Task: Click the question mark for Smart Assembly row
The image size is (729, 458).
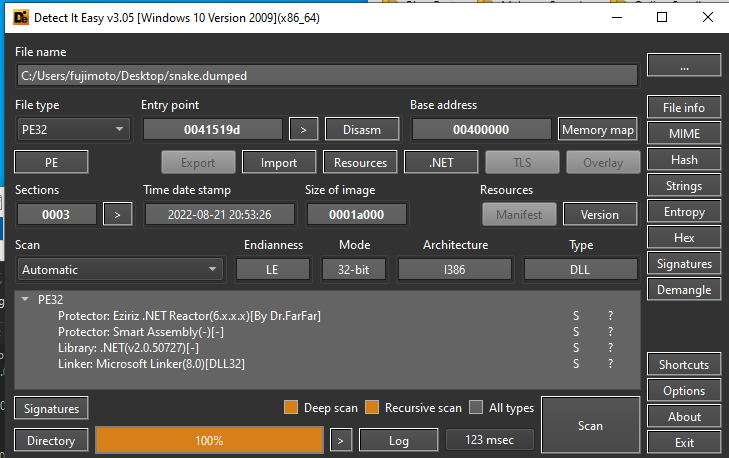Action: [610, 332]
